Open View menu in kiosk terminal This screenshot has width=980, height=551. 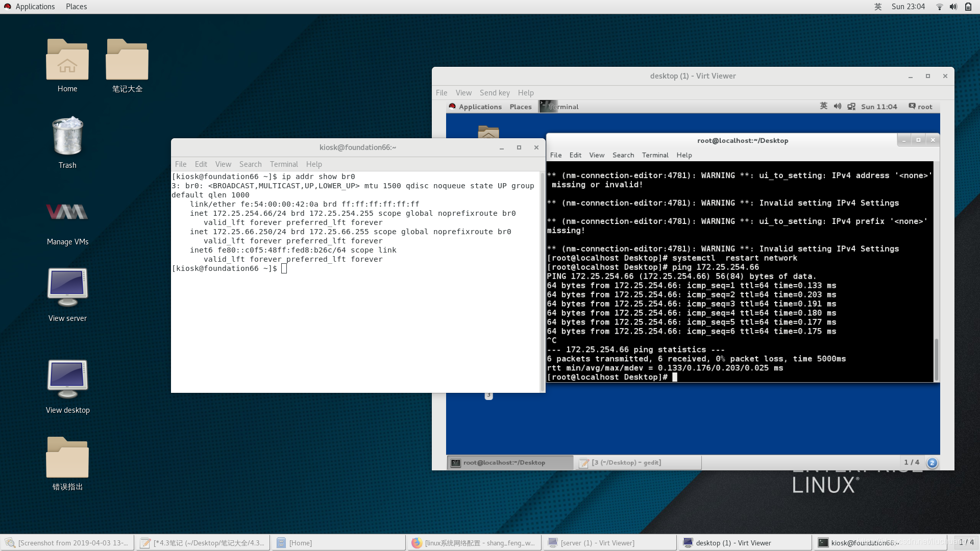tap(223, 164)
